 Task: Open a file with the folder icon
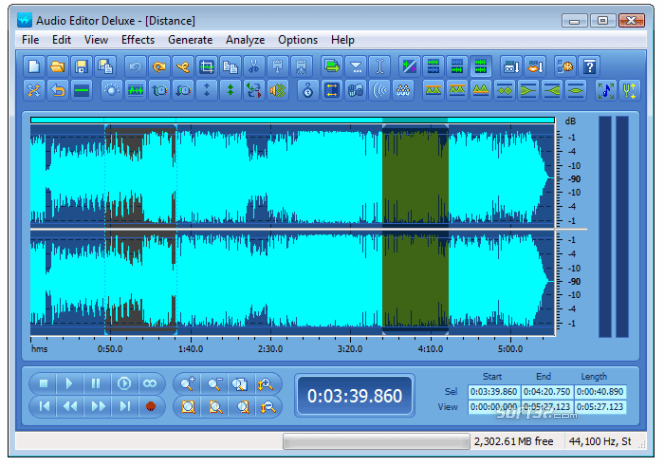[x=58, y=67]
